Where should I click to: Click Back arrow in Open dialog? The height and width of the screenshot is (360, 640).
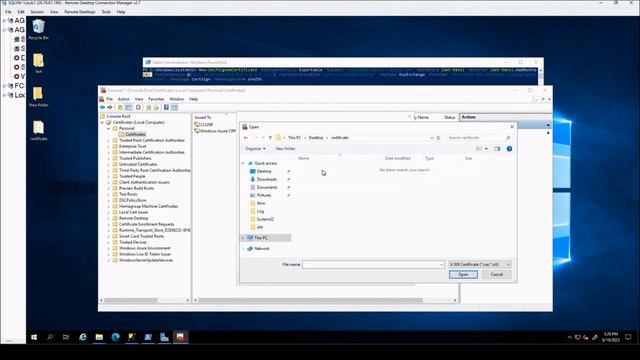point(246,138)
